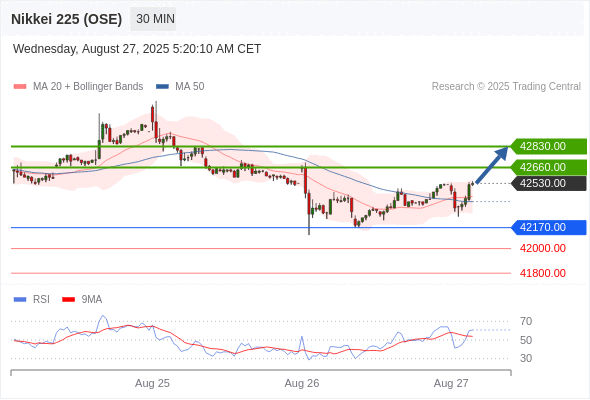Select the blue 42170.00 pivot price tag
Image resolution: width=590 pixels, height=400 pixels.
549,227
